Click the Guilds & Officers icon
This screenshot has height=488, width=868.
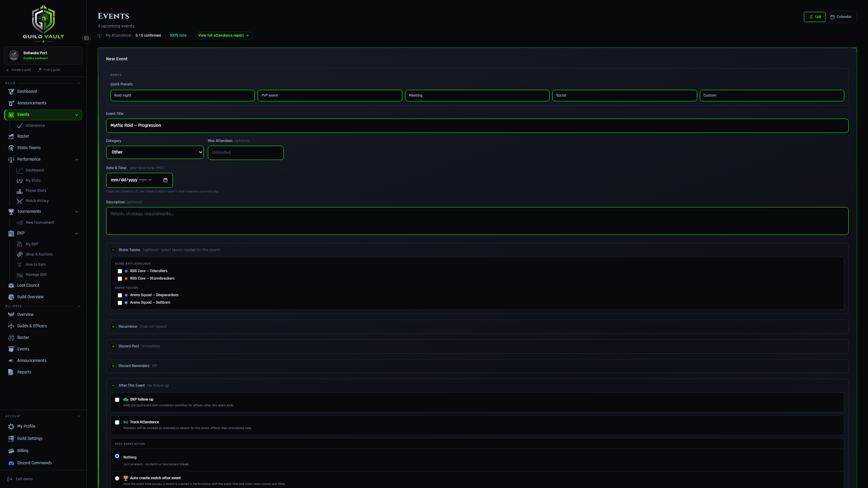(x=11, y=326)
